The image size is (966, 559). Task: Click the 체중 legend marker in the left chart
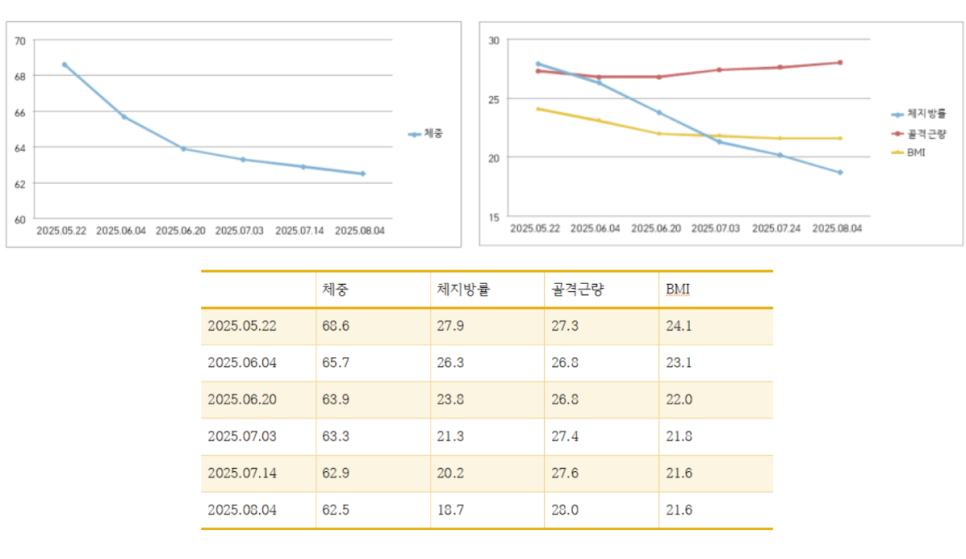pyautogui.click(x=414, y=133)
